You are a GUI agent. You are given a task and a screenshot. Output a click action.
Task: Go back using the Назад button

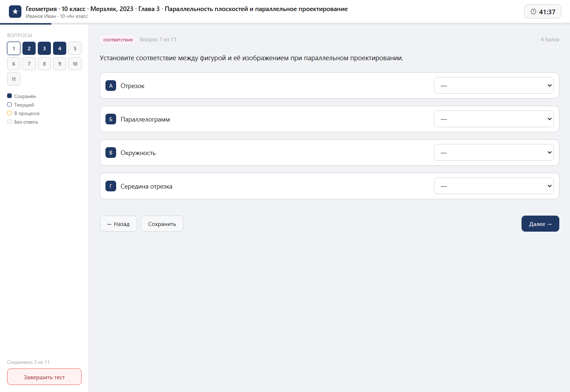point(118,224)
